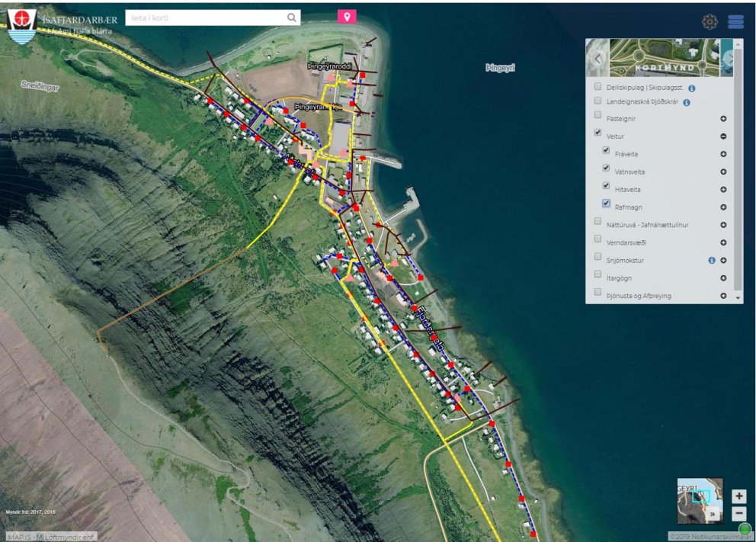Show previous basemap with left arrow
Screen dimensions: 756x542
coord(597,58)
